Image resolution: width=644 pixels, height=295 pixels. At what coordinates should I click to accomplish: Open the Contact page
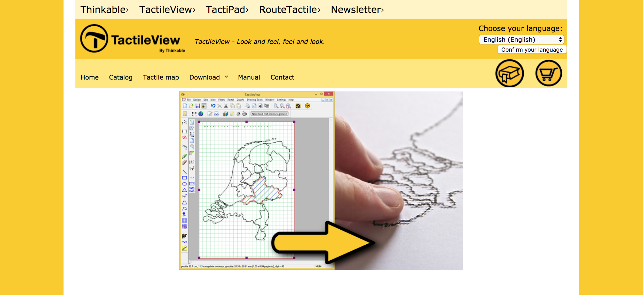tap(282, 77)
